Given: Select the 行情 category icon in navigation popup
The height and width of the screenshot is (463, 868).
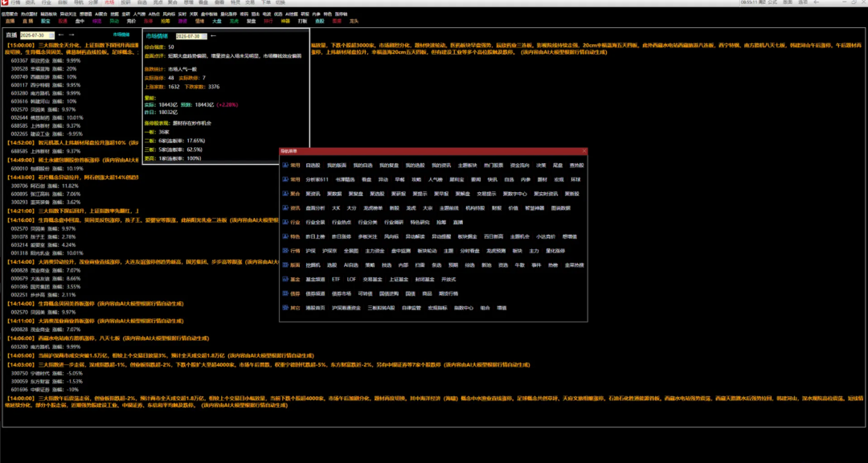Looking at the screenshot, I should [284, 250].
